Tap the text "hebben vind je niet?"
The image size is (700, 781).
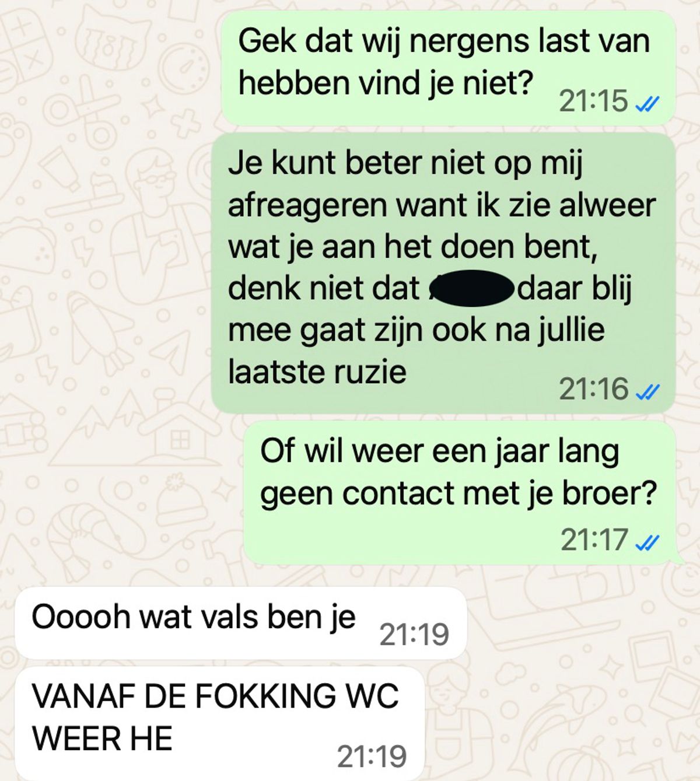coord(386,83)
